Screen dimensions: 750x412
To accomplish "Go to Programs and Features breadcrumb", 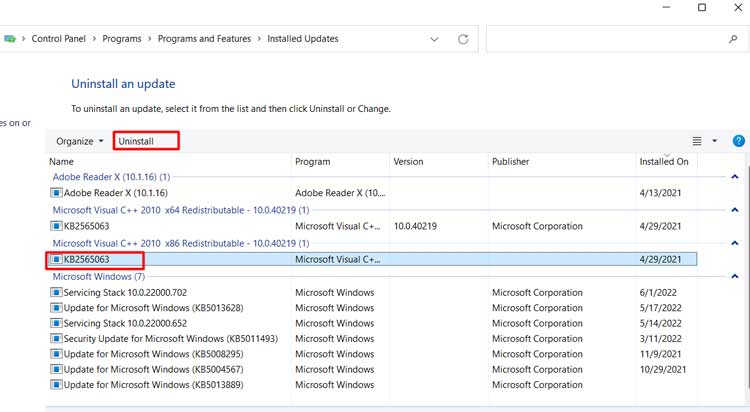I will (204, 39).
